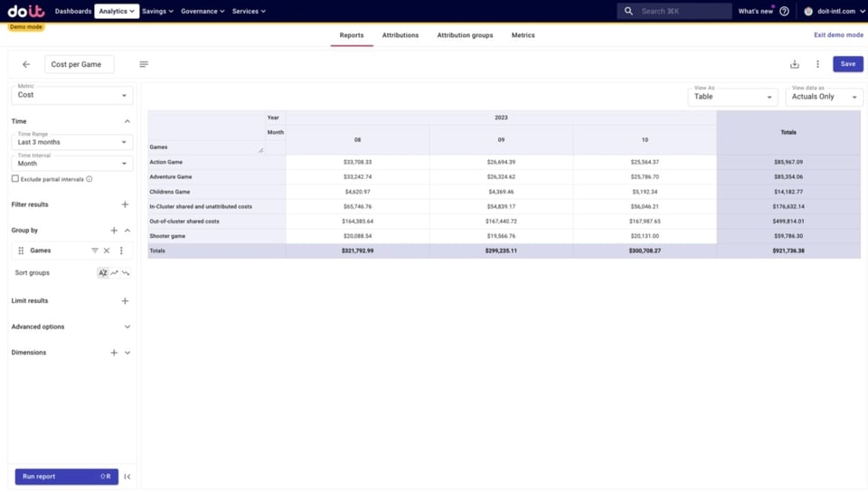Enable Exclude partial intervals checkbox
This screenshot has width=868, height=492.
(x=15, y=179)
